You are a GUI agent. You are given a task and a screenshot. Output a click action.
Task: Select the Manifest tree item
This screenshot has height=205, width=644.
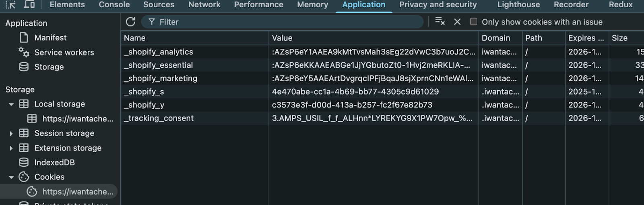(50, 37)
